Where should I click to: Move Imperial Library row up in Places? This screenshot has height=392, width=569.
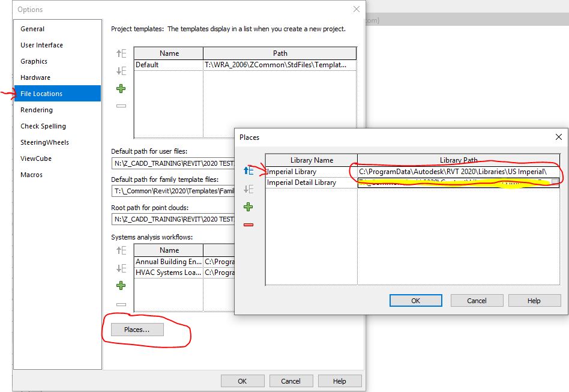click(248, 170)
